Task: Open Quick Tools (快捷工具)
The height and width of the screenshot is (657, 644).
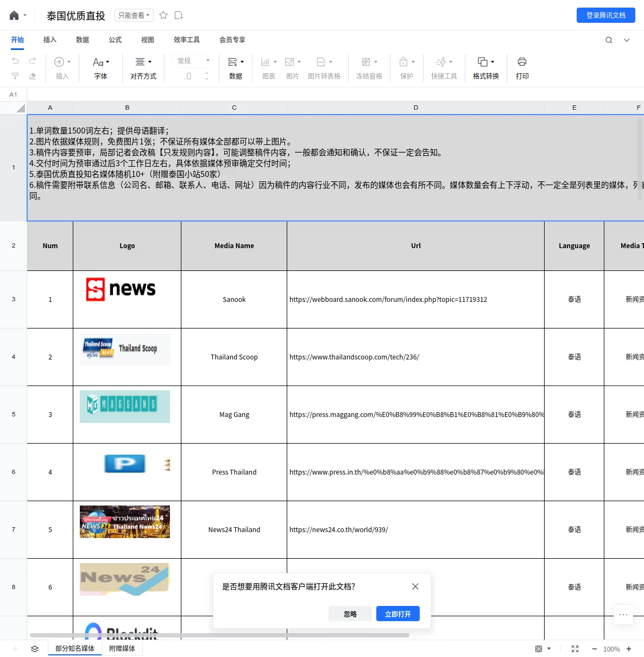Action: (444, 68)
